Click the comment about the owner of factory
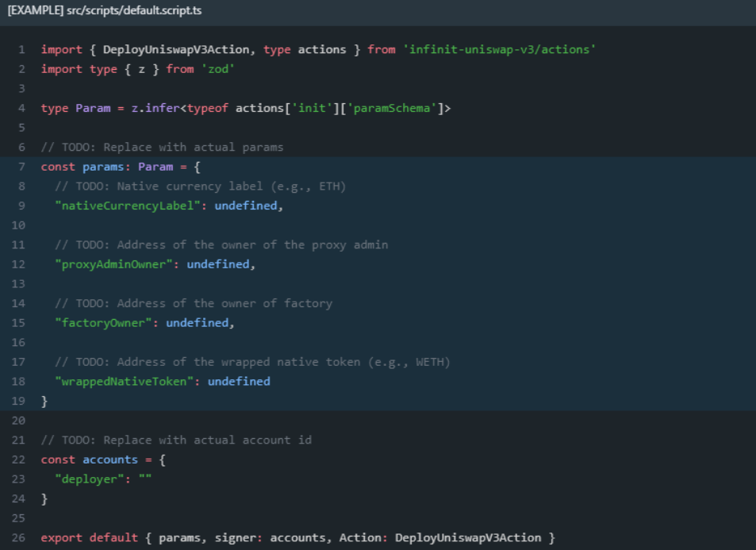The height and width of the screenshot is (550, 756). click(194, 303)
